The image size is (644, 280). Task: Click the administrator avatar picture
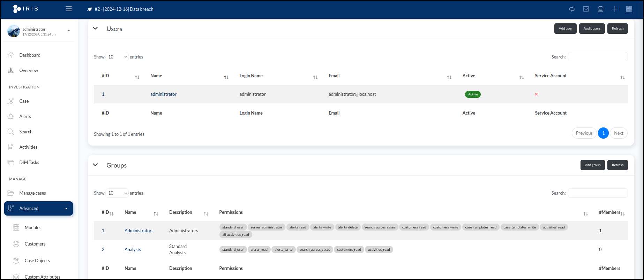click(14, 31)
